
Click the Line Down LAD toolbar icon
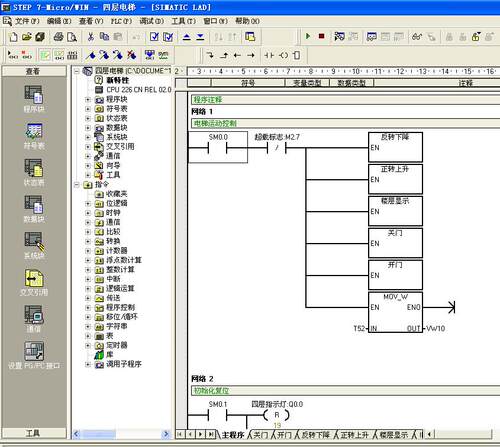[x=210, y=55]
